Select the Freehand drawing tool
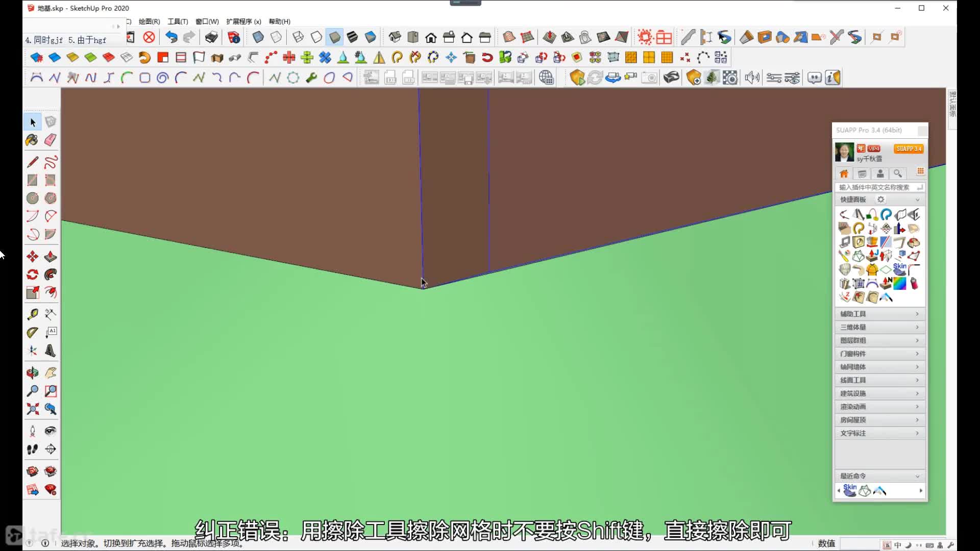The image size is (980, 551). pos(50,162)
